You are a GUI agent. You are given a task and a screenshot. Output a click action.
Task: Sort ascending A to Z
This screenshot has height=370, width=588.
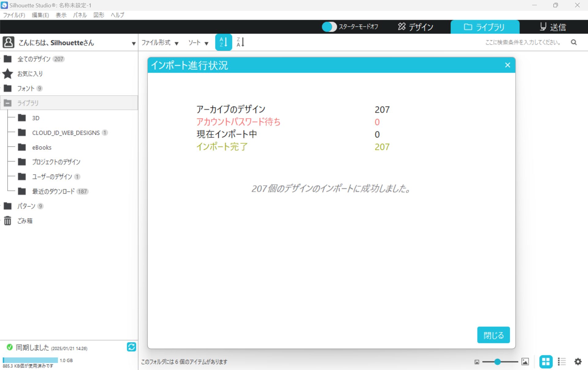[223, 42]
